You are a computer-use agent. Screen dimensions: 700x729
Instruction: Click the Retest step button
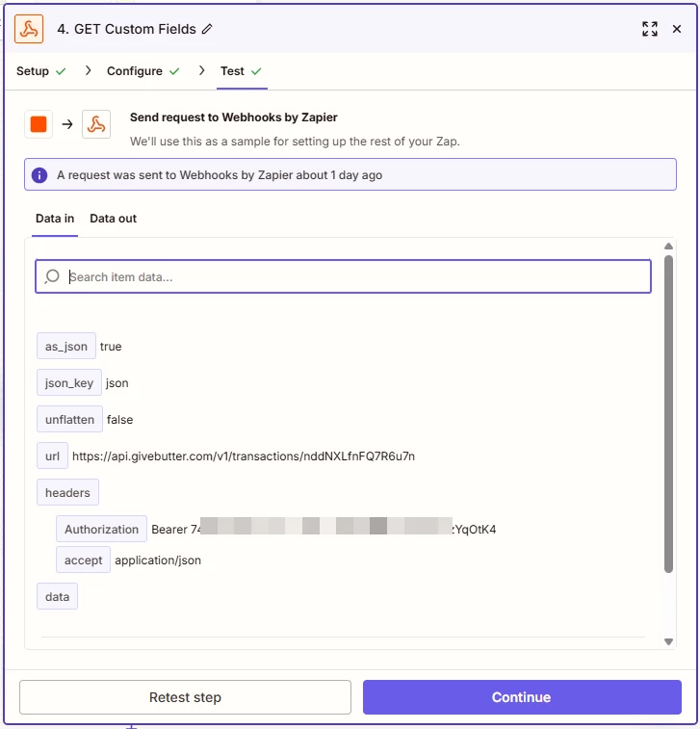(x=185, y=697)
